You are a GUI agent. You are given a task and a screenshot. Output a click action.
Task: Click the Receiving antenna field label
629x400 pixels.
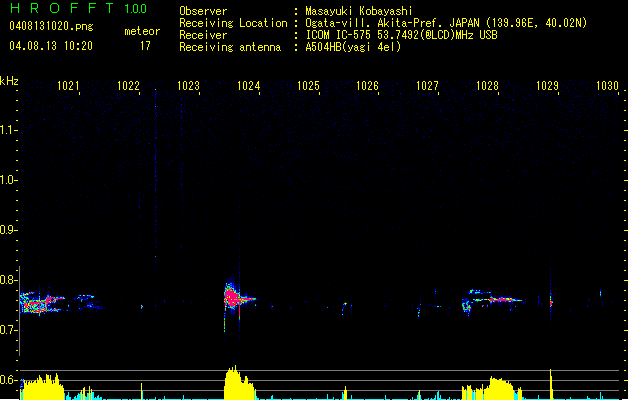[x=230, y=47]
